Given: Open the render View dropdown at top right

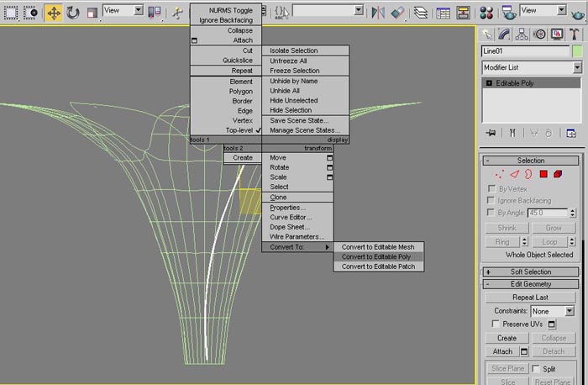Looking at the screenshot, I should (561, 10).
